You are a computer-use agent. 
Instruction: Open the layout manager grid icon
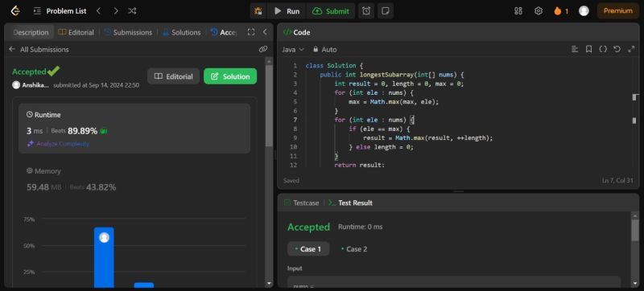[x=518, y=11]
